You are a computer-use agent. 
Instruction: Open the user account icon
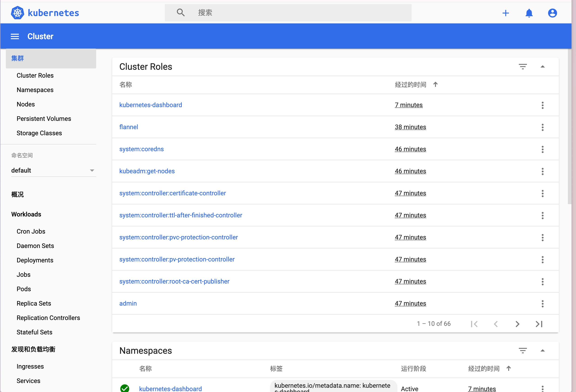(552, 13)
